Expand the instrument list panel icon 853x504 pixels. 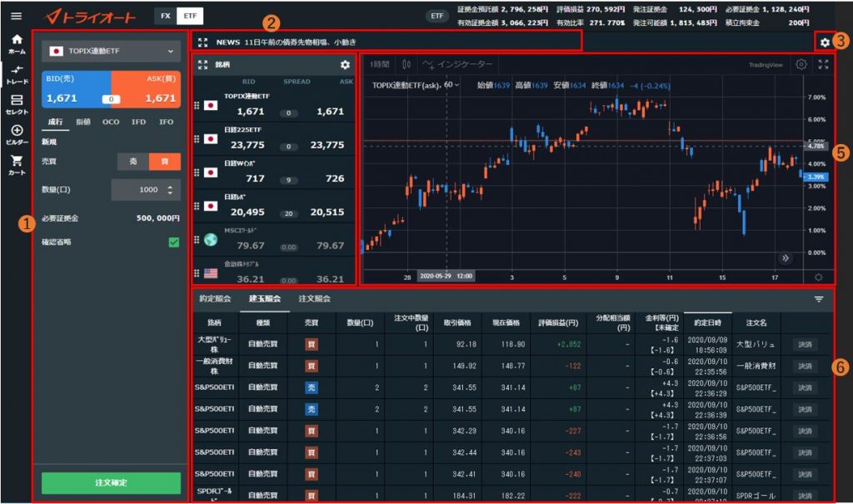pos(203,65)
